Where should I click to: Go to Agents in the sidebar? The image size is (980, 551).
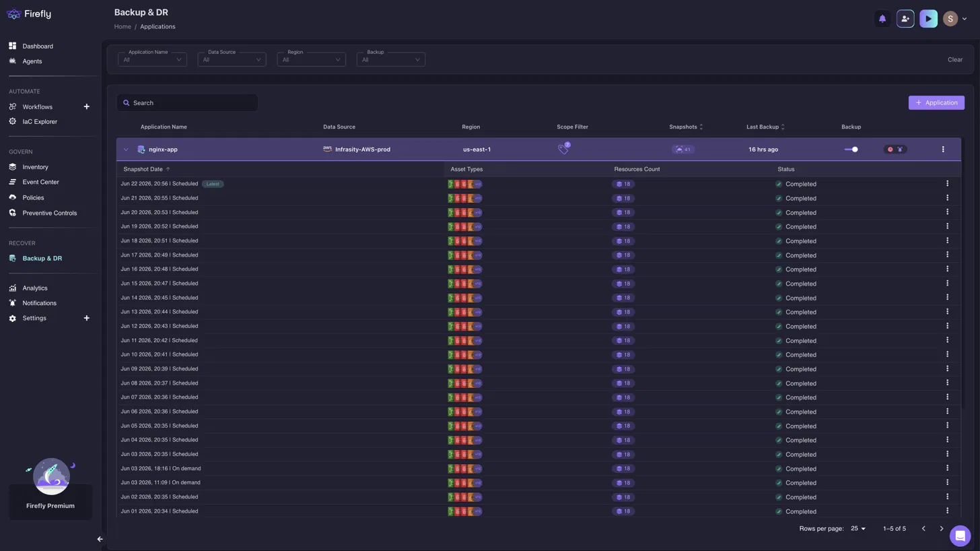click(x=32, y=61)
